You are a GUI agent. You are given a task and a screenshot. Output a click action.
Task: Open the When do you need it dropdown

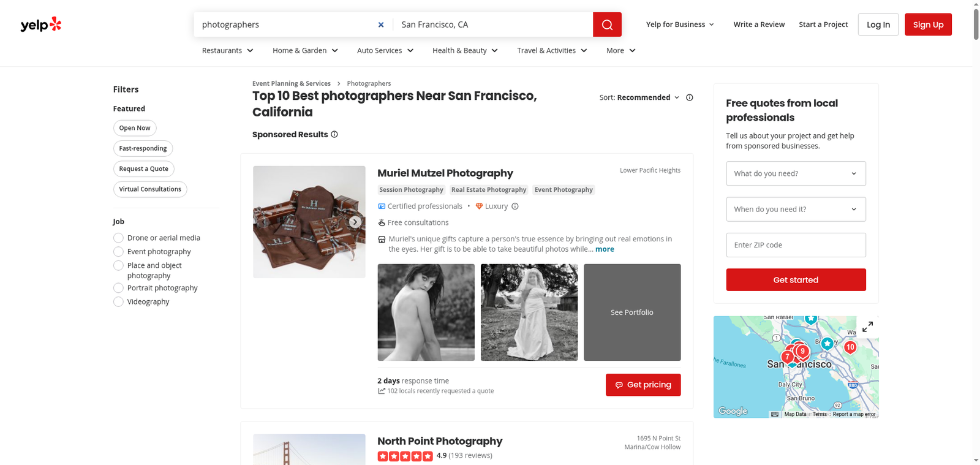796,209
